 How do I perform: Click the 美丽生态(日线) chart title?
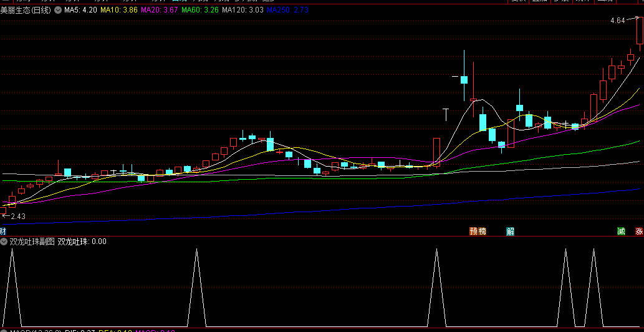(26, 11)
